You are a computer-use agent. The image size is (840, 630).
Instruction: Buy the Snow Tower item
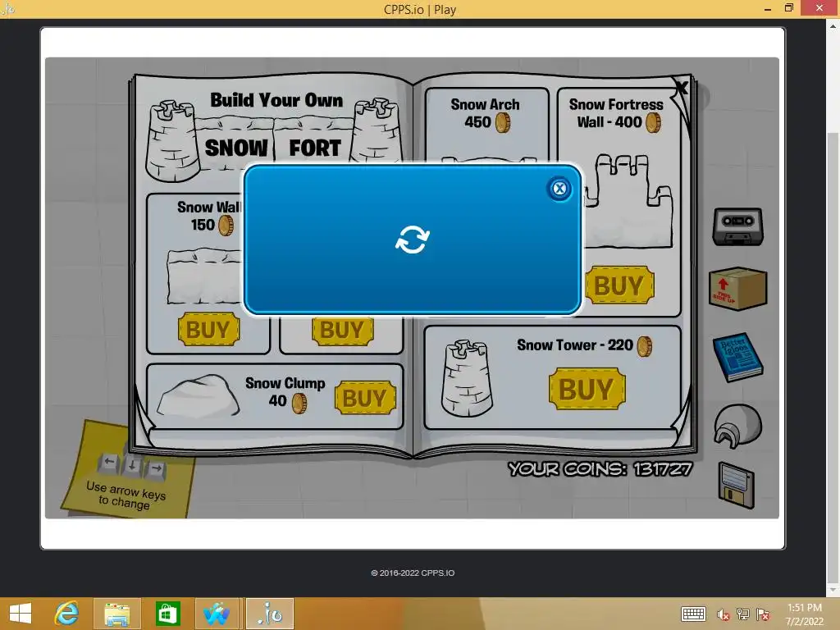[x=587, y=389]
